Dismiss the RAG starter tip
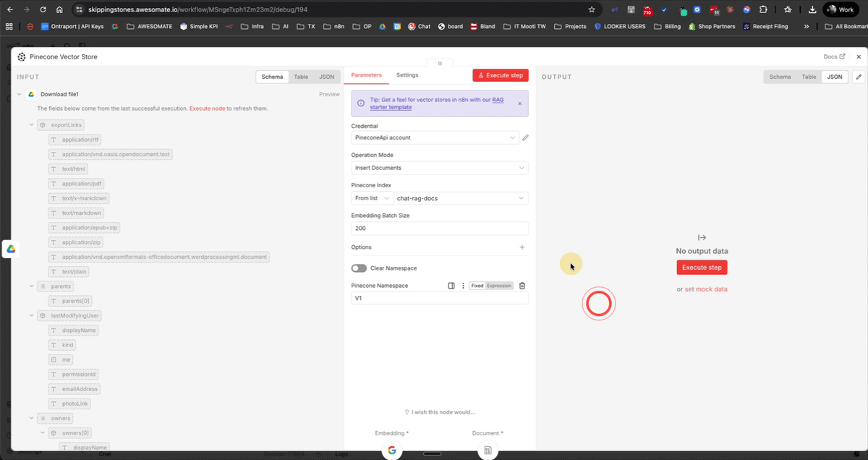The height and width of the screenshot is (460, 868). click(519, 103)
